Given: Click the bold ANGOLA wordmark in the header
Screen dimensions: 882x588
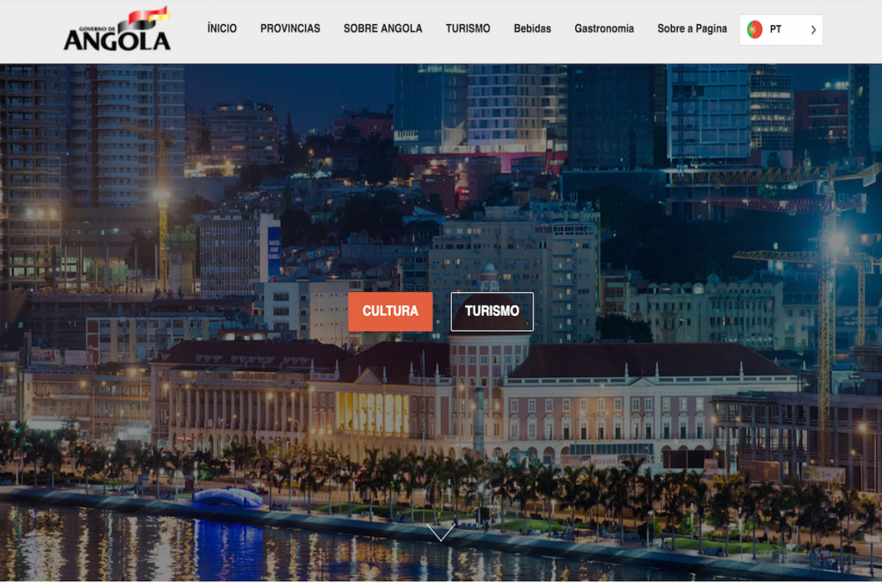Looking at the screenshot, I should tap(117, 40).
